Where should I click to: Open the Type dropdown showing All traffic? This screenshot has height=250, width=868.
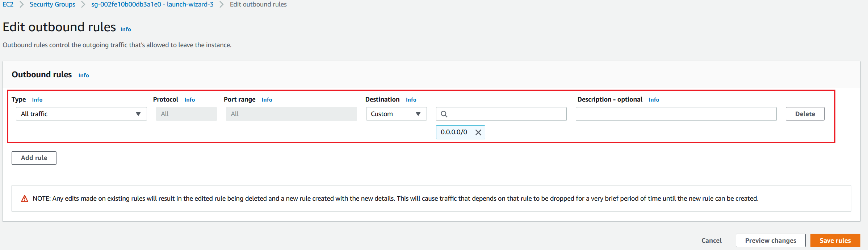click(81, 114)
